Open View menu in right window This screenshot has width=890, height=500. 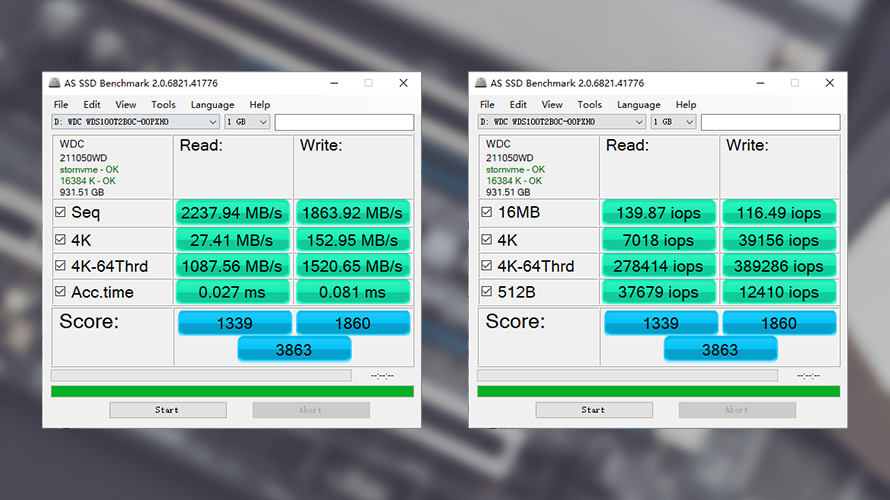coord(552,104)
